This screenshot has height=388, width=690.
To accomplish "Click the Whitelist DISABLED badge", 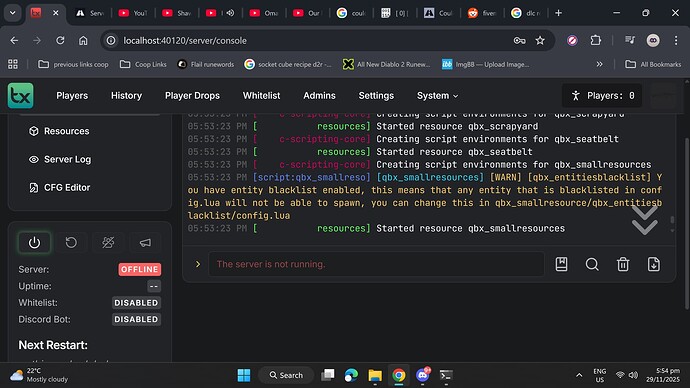I will tap(136, 303).
